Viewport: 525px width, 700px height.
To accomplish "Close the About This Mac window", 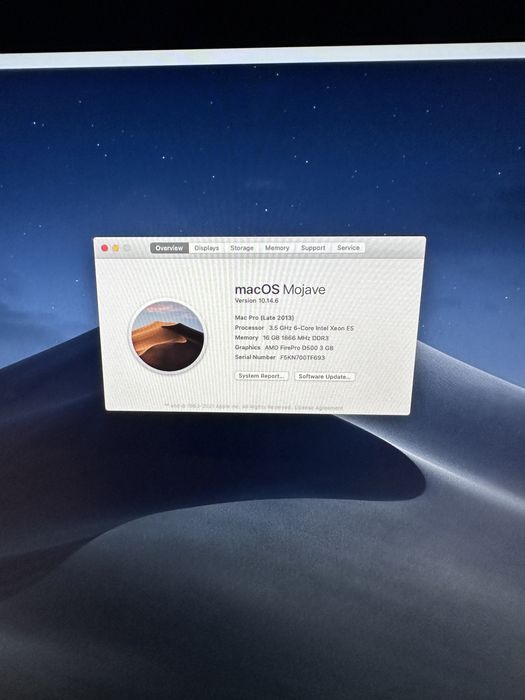I will [x=104, y=248].
